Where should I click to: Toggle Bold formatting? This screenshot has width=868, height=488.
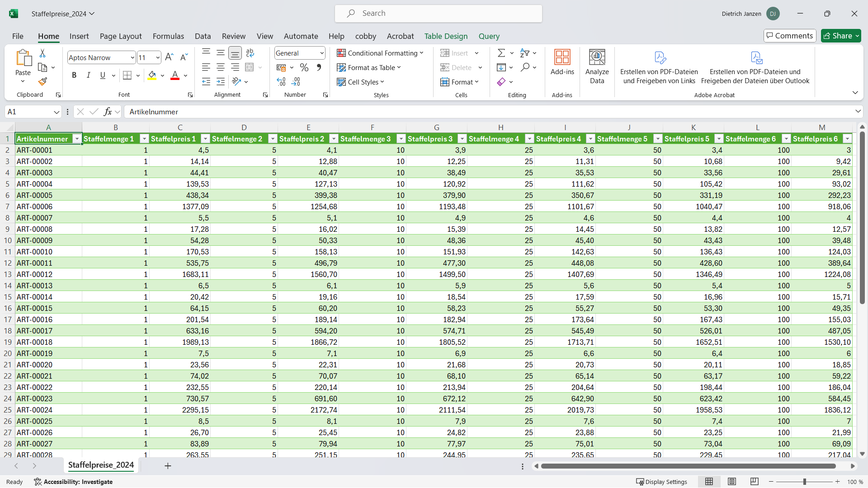[74, 75]
